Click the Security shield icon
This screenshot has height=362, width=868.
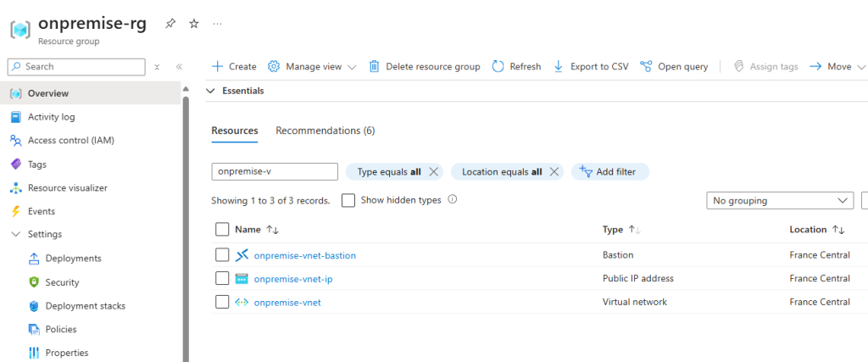coord(34,282)
